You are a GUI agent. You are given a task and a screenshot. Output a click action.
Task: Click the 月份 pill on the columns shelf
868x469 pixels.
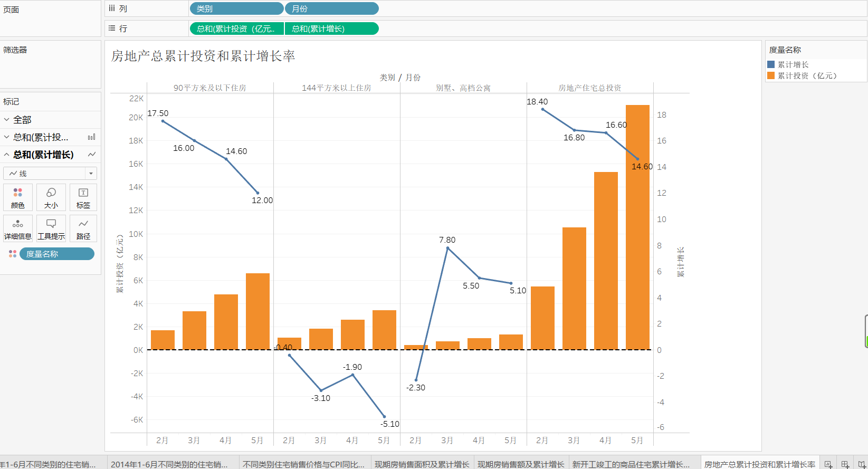331,8
